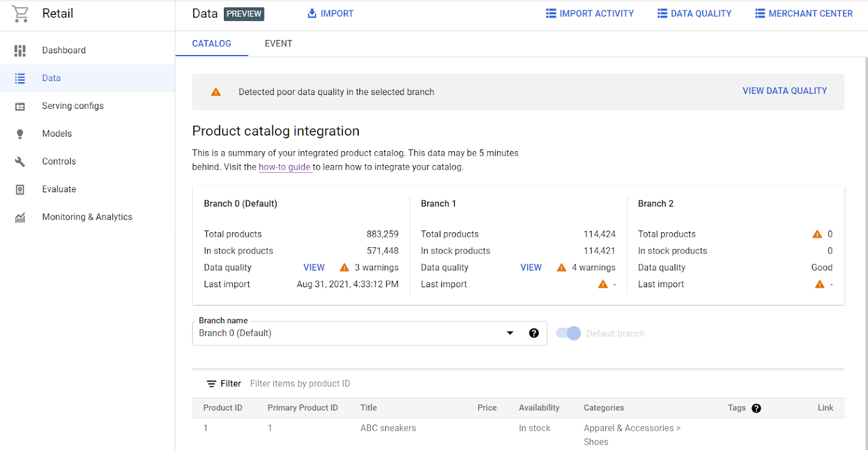The image size is (868, 450).
Task: Click the Controls wrench icon
Action: pos(20,162)
